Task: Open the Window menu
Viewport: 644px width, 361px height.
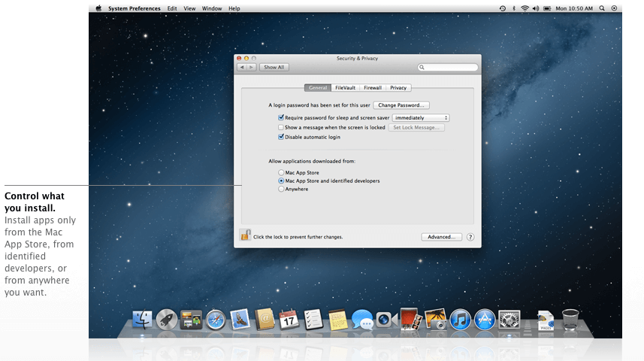Action: 211,8
